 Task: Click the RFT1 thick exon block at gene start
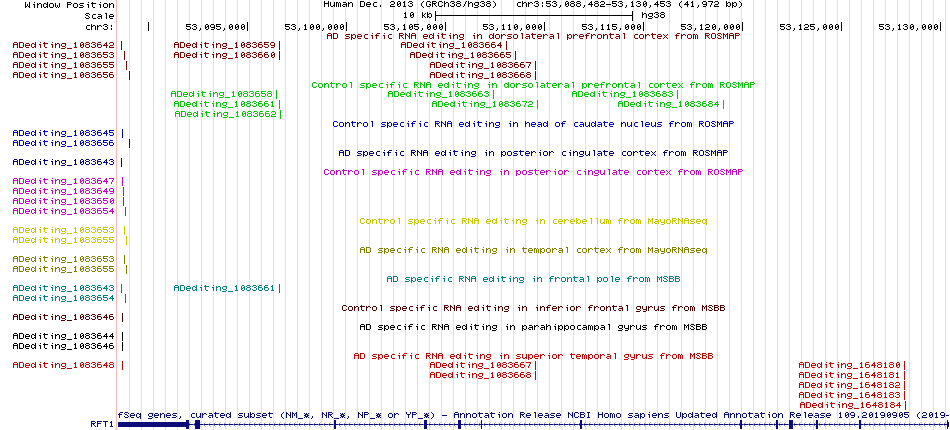point(153,425)
